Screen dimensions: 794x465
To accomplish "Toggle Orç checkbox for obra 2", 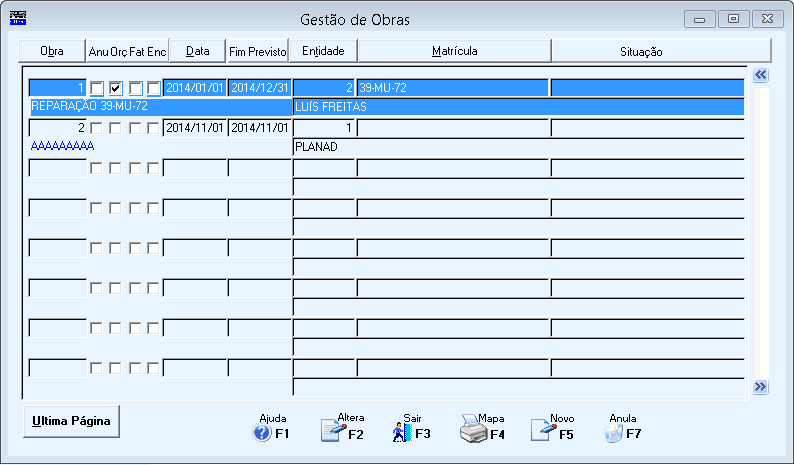I will [x=115, y=128].
